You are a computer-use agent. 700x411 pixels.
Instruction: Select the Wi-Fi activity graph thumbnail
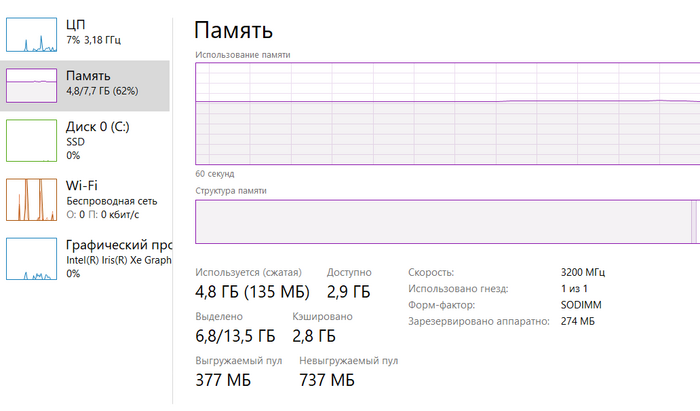point(32,199)
